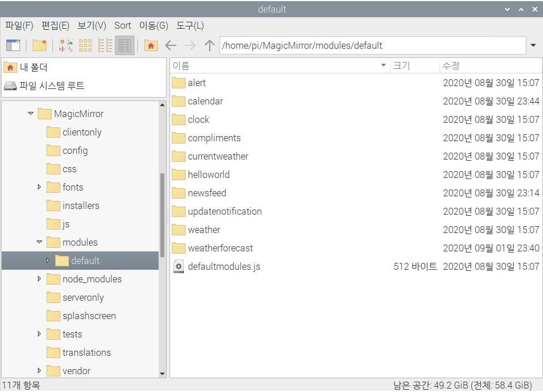This screenshot has width=543, height=392.
Task: Collapse the modules tree node
Action: [x=39, y=242]
